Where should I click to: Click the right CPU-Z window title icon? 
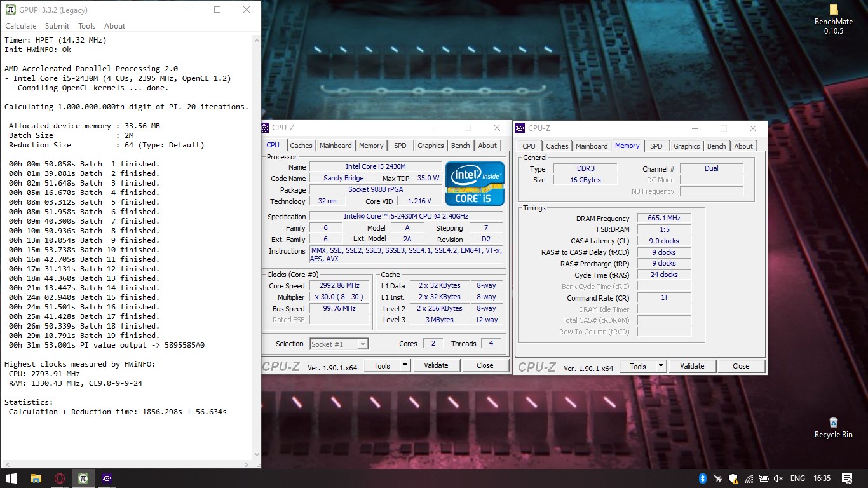(x=520, y=128)
